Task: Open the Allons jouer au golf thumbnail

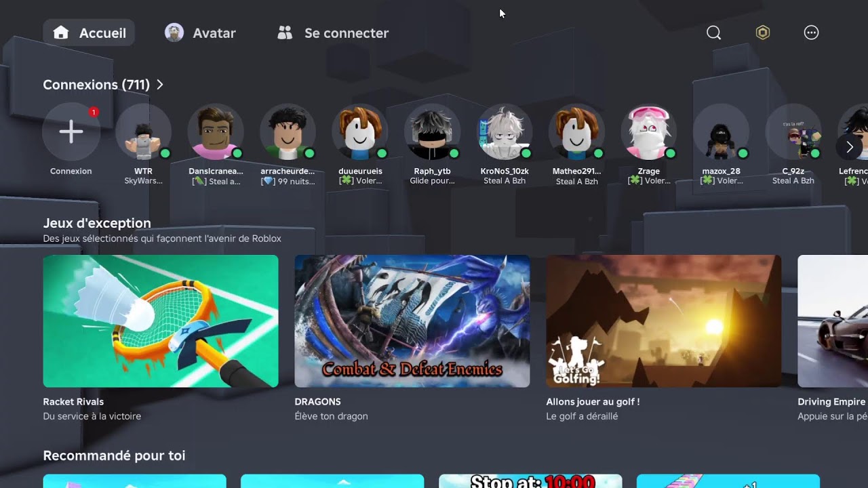Action: pyautogui.click(x=664, y=321)
